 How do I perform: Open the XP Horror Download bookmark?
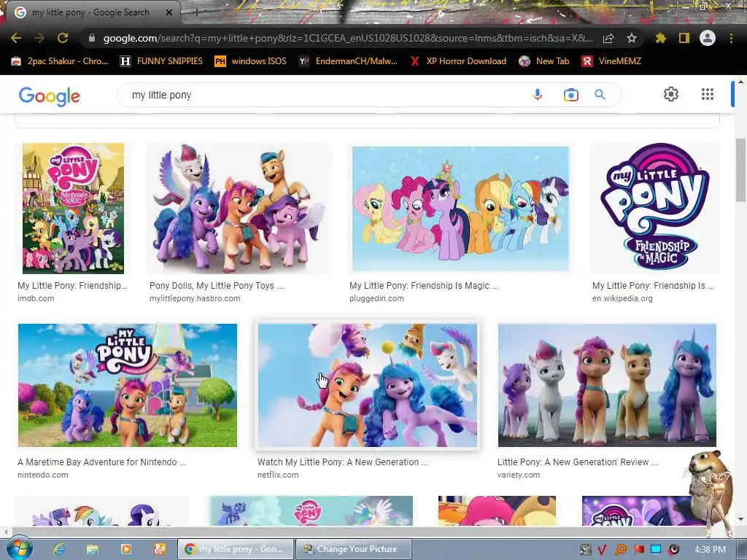click(x=458, y=61)
